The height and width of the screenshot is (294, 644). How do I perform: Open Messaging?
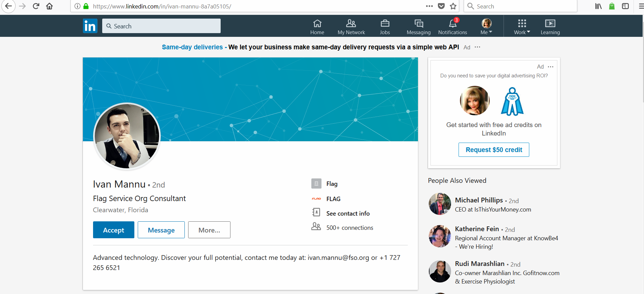(419, 27)
